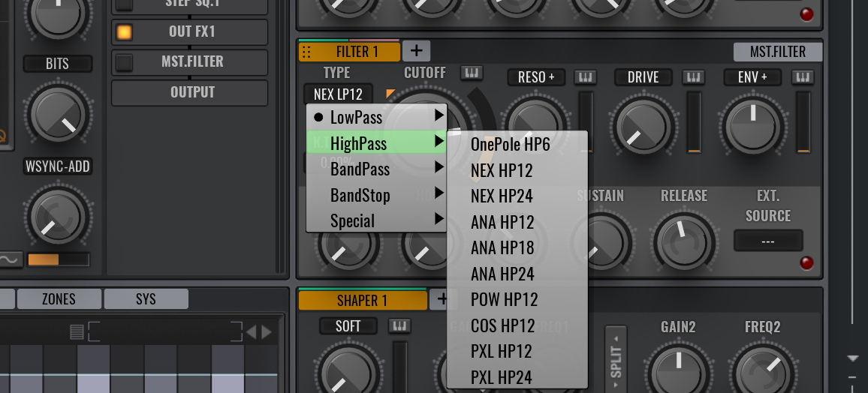
Task: Expand the Special submenu
Action: 376,220
